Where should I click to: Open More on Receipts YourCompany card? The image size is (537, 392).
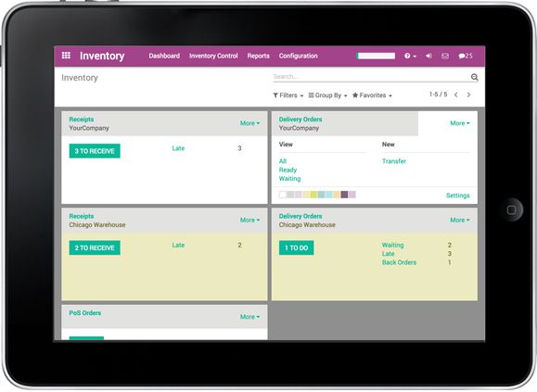[x=249, y=123]
